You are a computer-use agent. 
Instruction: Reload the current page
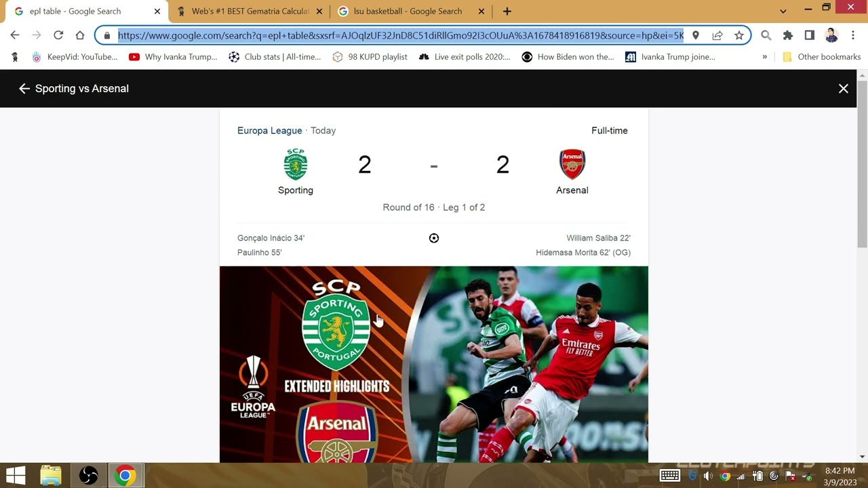tap(58, 35)
